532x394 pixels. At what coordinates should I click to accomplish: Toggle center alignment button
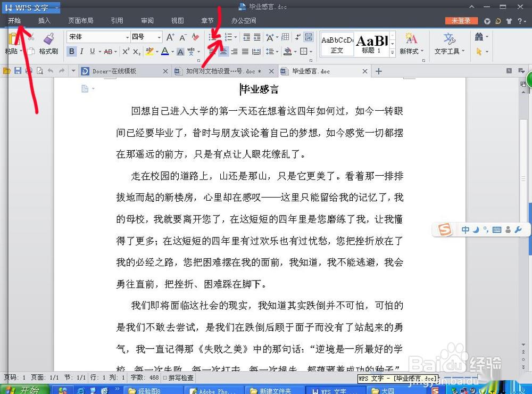(x=223, y=52)
